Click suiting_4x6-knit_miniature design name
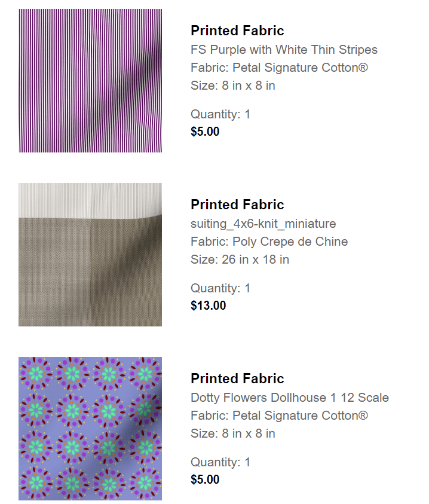 (x=263, y=224)
